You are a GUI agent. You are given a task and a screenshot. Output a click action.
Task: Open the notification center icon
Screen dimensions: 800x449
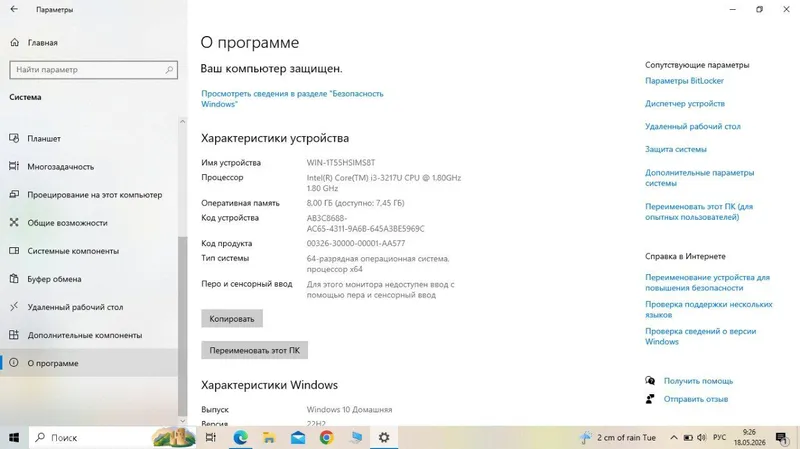point(781,438)
